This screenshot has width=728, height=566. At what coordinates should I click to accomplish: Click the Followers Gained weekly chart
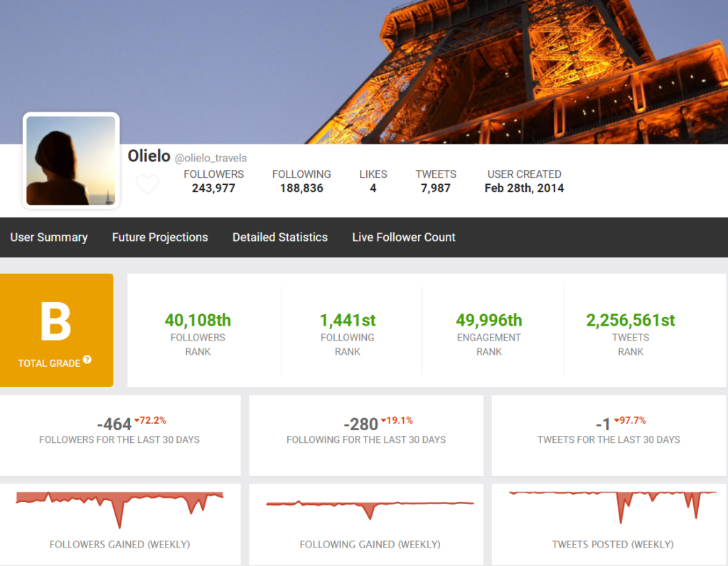coord(119,506)
